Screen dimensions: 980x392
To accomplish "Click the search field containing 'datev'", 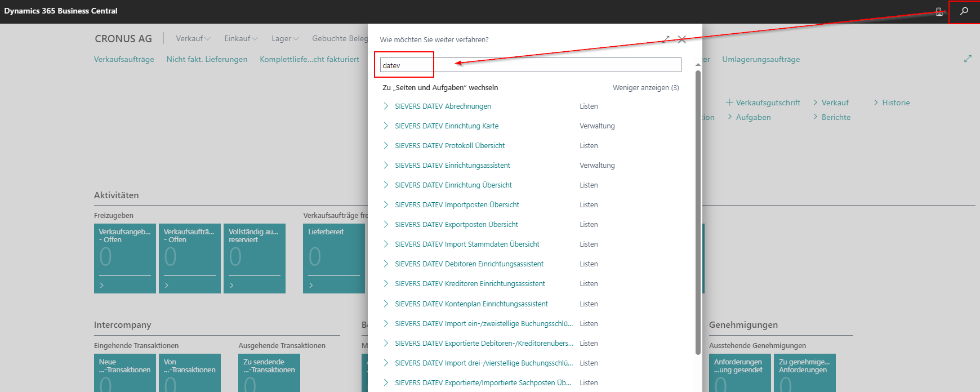I will 529,65.
